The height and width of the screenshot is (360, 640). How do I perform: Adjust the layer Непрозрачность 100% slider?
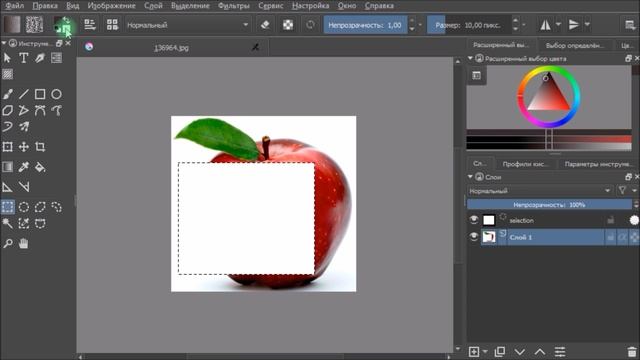[x=549, y=204]
